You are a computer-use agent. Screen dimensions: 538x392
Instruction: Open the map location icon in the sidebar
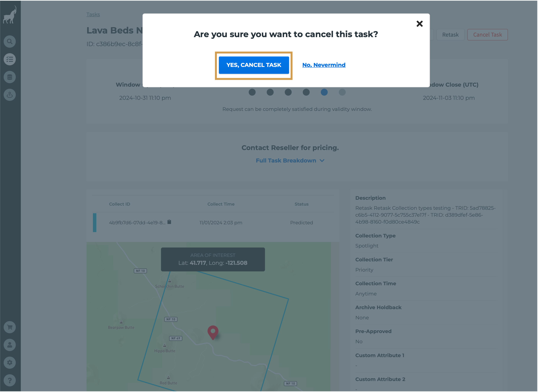tap(10, 95)
